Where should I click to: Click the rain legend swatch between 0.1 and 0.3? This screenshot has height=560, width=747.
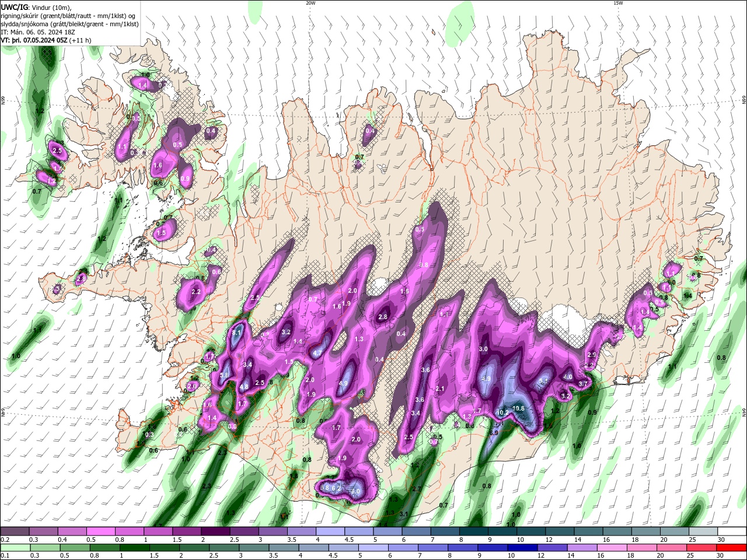[15, 548]
